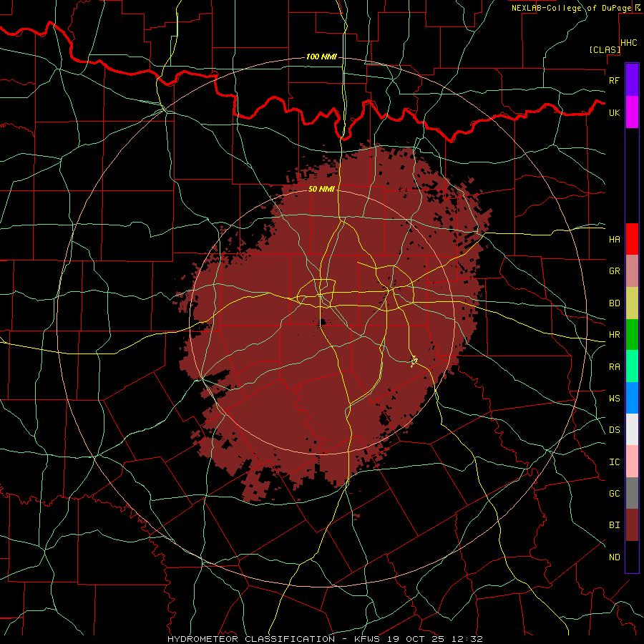Click the DS white legend swatch
The image size is (644, 644).
[632, 429]
